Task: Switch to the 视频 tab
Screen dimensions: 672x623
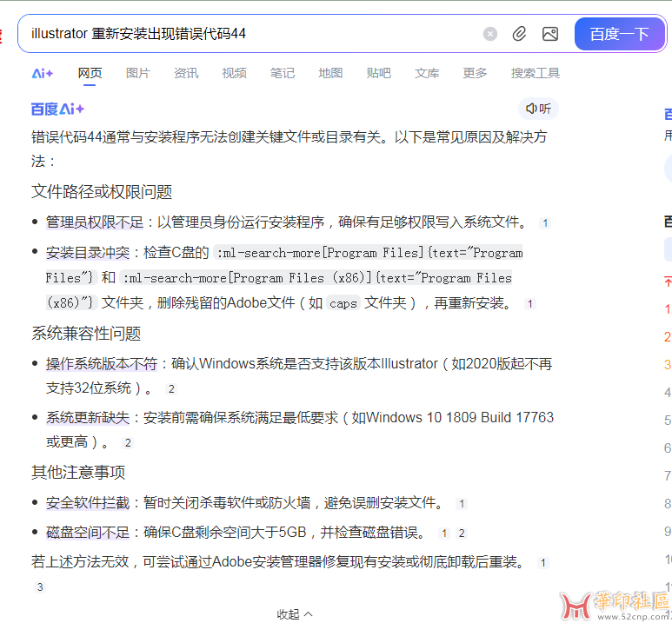Action: 234,73
